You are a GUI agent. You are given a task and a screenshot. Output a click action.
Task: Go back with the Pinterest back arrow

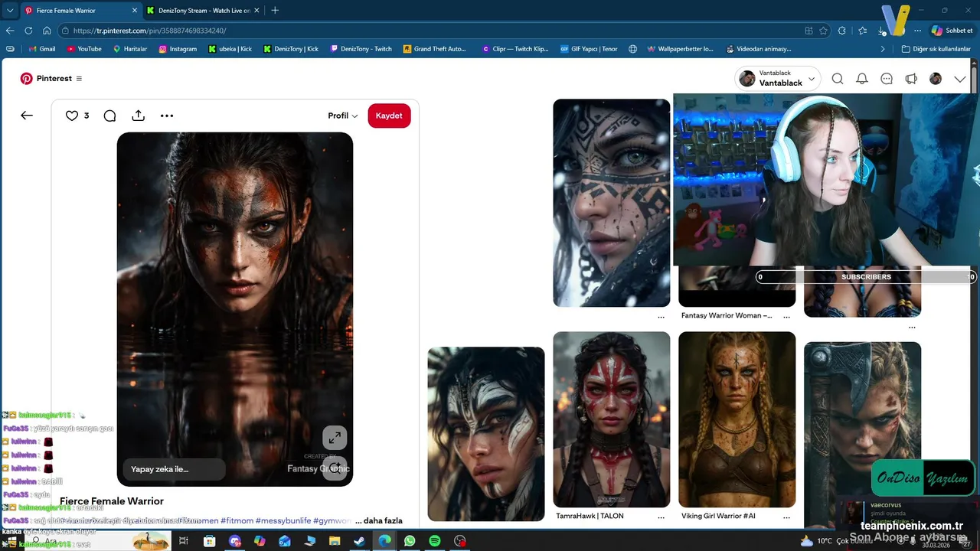(27, 116)
